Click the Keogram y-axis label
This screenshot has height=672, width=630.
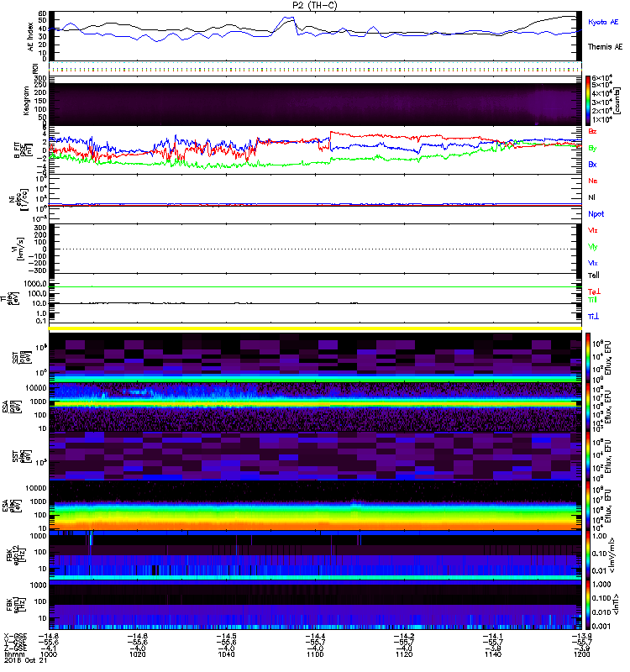click(x=27, y=101)
